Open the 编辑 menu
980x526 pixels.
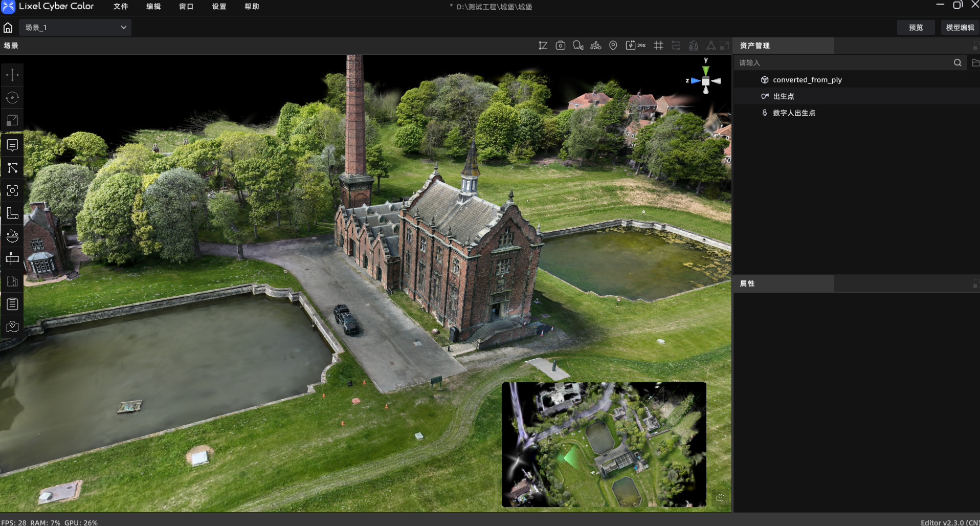[153, 7]
